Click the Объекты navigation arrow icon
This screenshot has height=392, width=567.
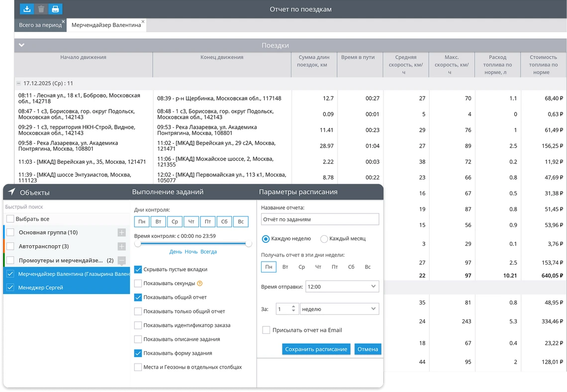pyautogui.click(x=11, y=192)
